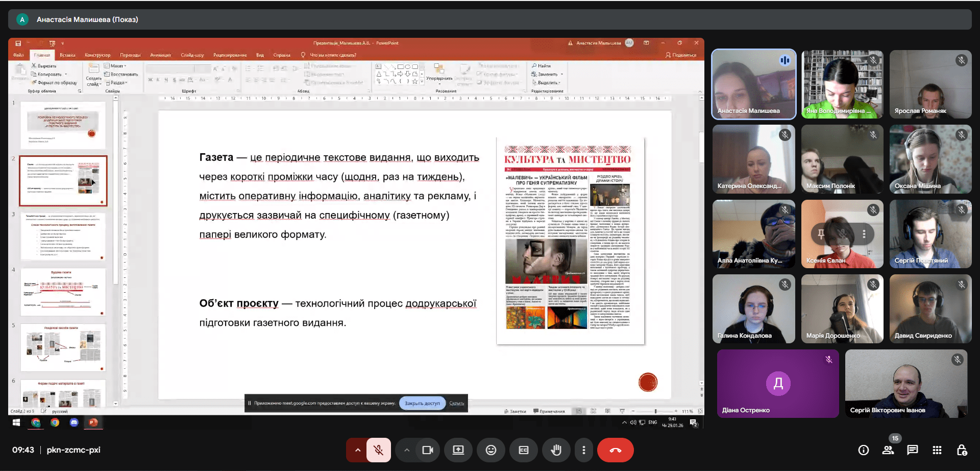Show the participants list (people icon)
Image resolution: width=980 pixels, height=471 pixels.
(x=888, y=450)
